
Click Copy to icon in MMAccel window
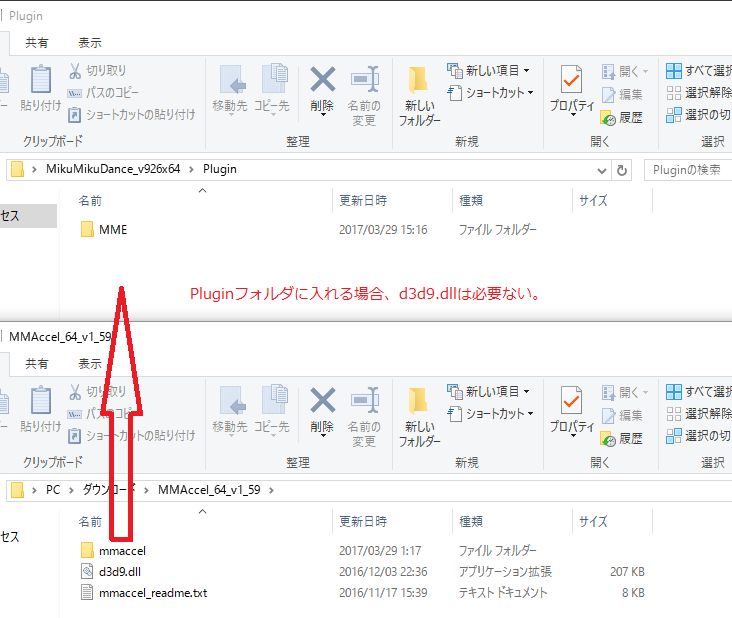(274, 400)
